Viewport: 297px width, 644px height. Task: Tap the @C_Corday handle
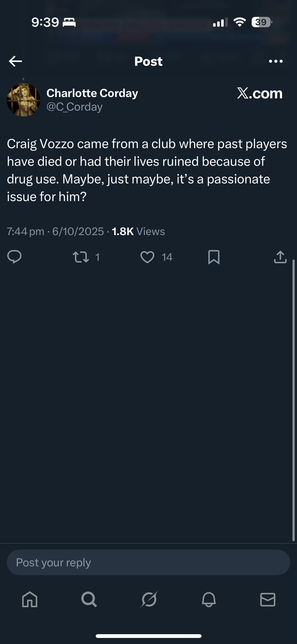[x=75, y=107]
